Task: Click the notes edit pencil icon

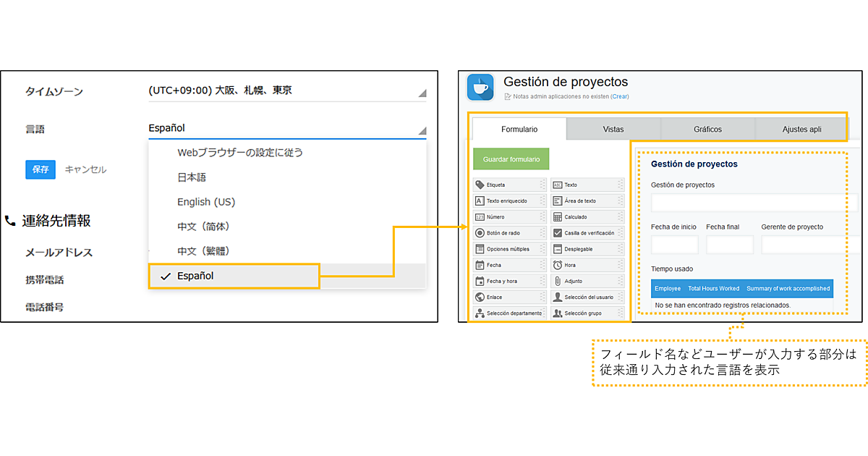Action: pyautogui.click(x=507, y=96)
